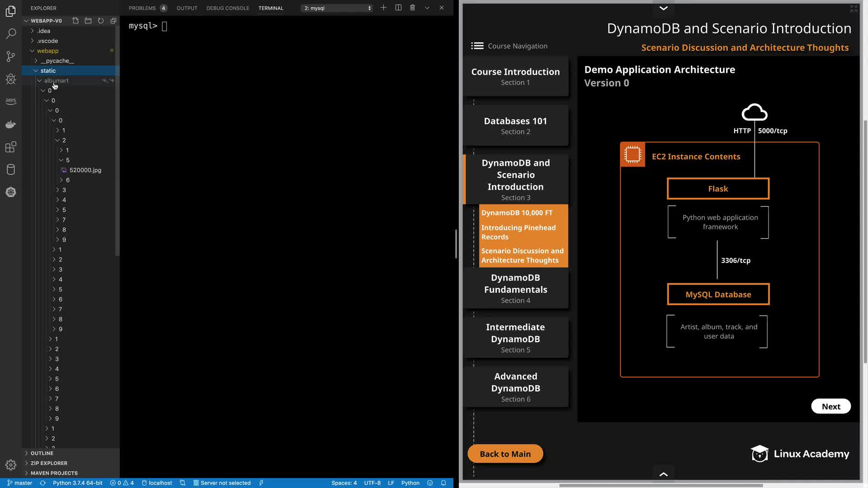The height and width of the screenshot is (488, 868).
Task: Switch to the PROBLEMS tab
Action: click(142, 8)
